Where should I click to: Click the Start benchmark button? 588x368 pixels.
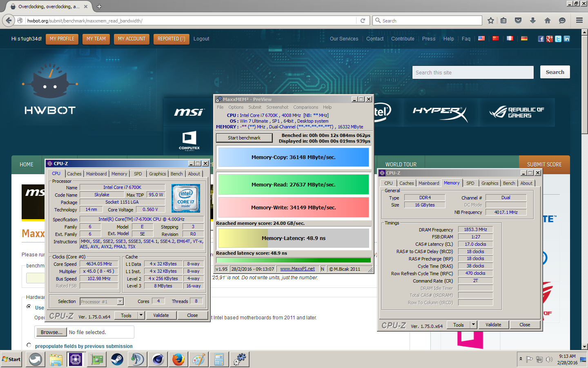[x=244, y=138]
